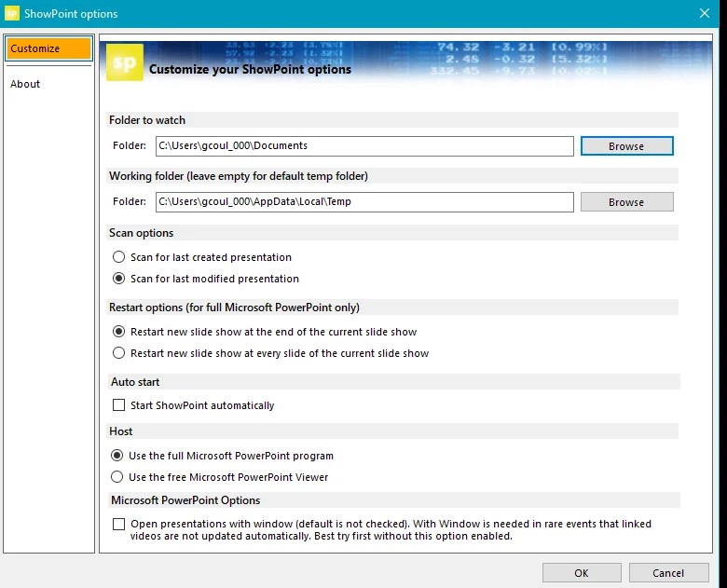
Task: Click the working folder path field
Action: (364, 202)
